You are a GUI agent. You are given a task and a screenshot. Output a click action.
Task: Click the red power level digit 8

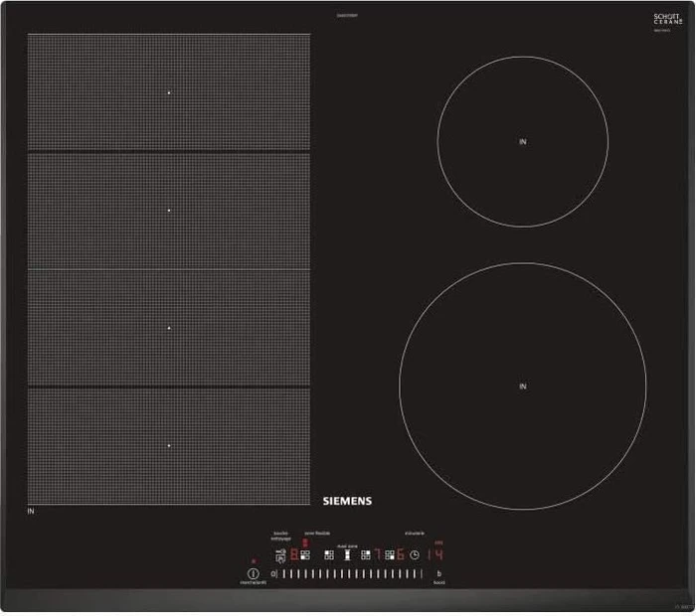[x=294, y=554]
